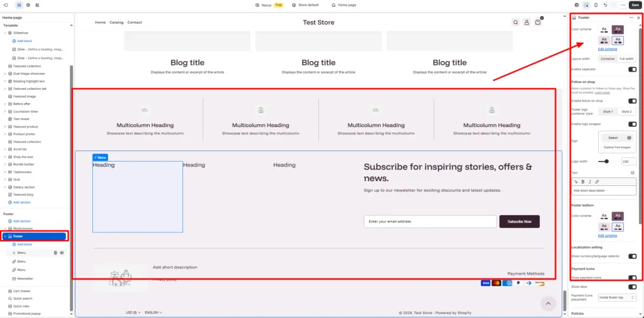Adjust the Logo width slider handle

[x=607, y=162]
